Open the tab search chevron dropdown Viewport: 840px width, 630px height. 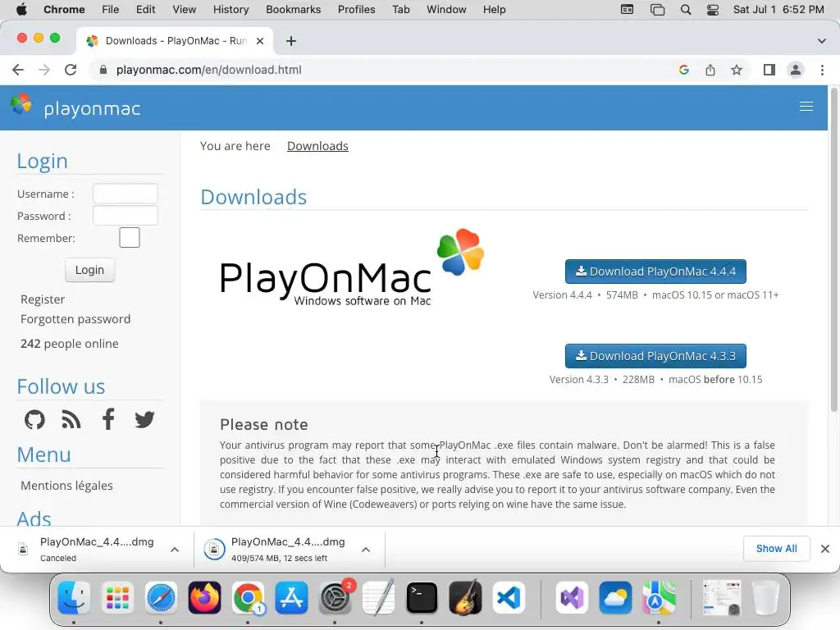(822, 41)
